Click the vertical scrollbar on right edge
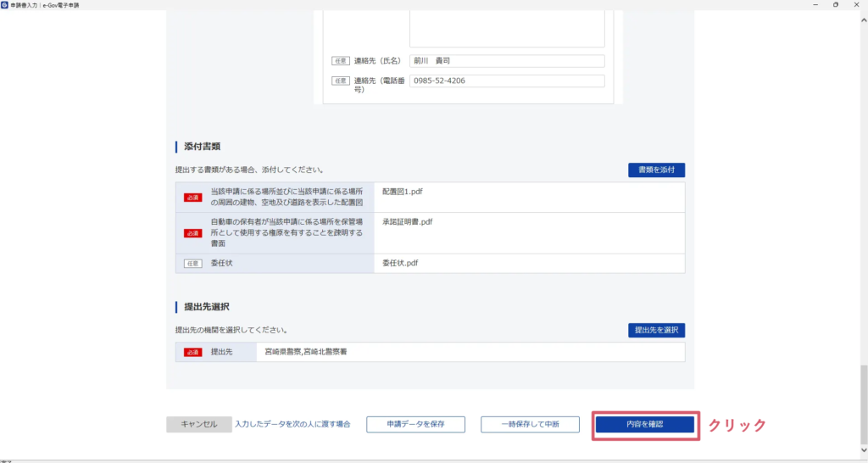 pyautogui.click(x=864, y=407)
